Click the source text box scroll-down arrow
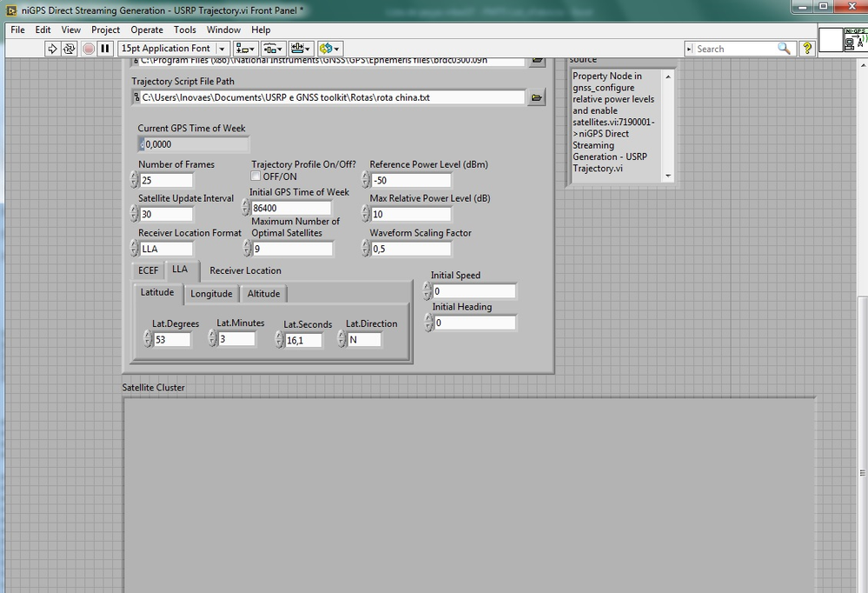 (x=668, y=176)
